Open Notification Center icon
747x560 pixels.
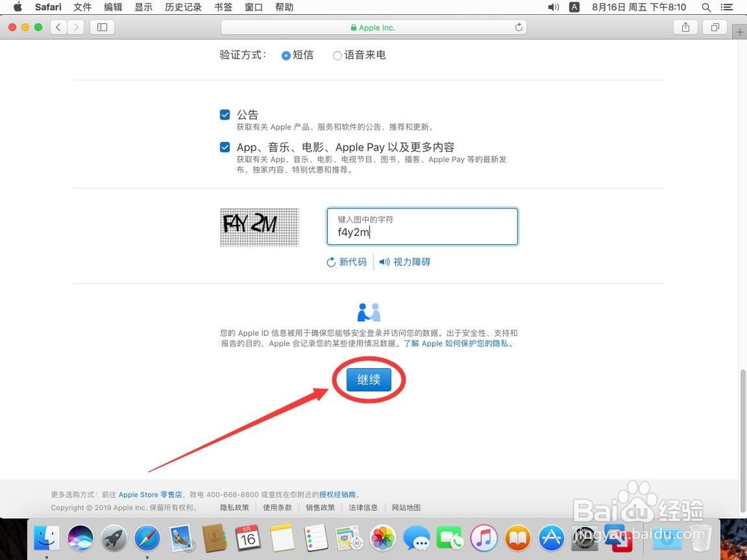727,7
